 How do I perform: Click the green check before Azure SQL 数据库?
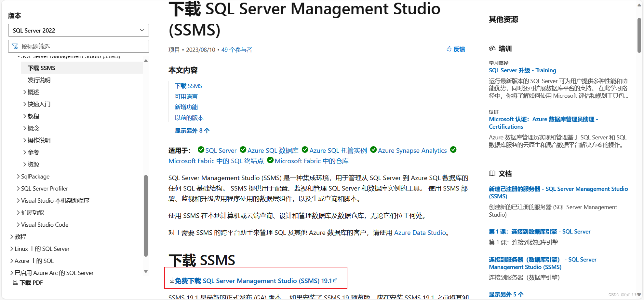pos(243,150)
